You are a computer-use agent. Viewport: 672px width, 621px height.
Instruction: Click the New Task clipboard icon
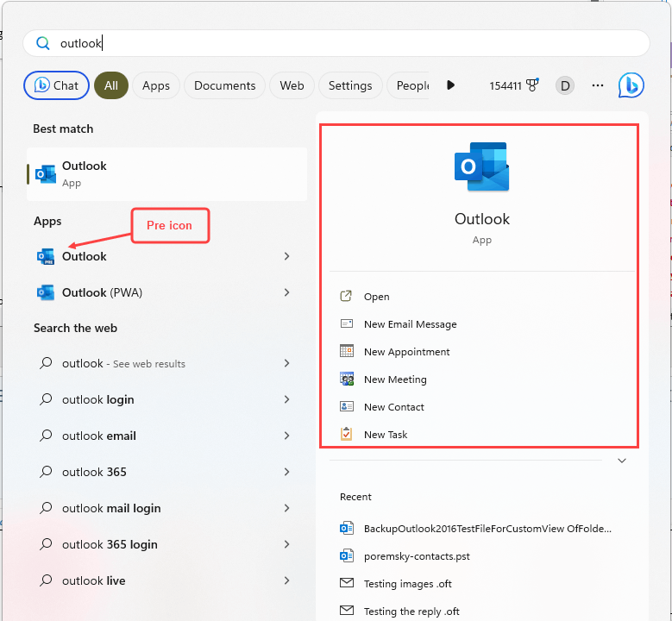tap(346, 434)
